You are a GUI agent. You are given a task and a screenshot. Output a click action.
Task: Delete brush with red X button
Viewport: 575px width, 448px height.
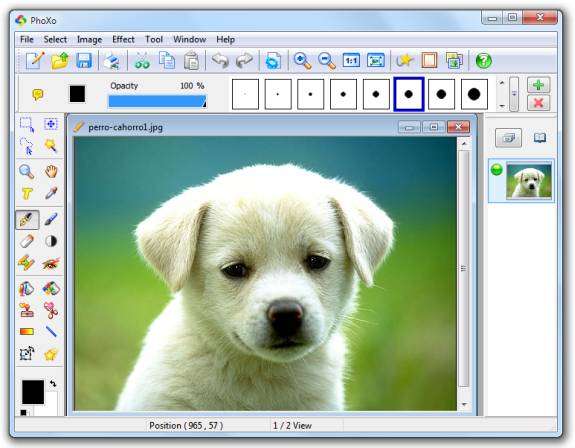tap(538, 103)
